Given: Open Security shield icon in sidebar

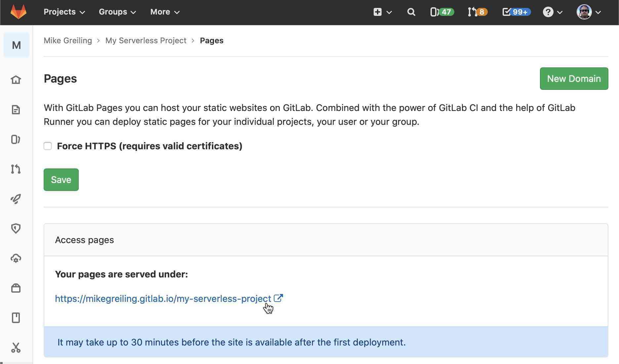Looking at the screenshot, I should click(x=16, y=229).
